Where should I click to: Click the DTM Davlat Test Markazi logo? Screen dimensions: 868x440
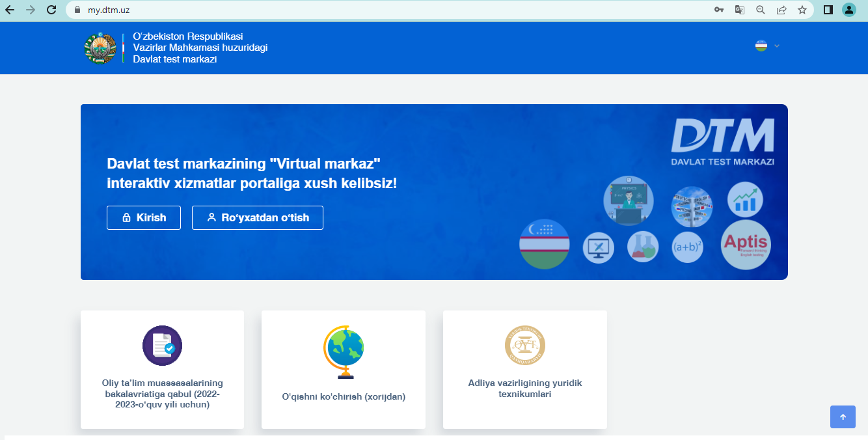722,142
